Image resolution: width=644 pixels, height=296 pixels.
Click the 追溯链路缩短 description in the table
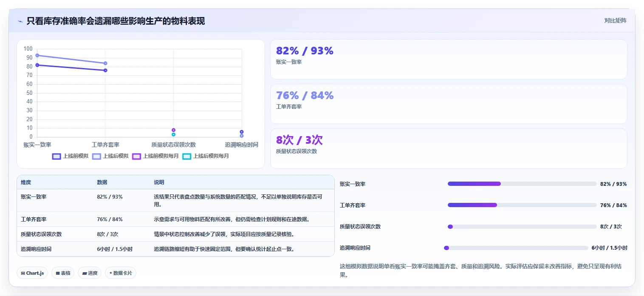(224, 249)
